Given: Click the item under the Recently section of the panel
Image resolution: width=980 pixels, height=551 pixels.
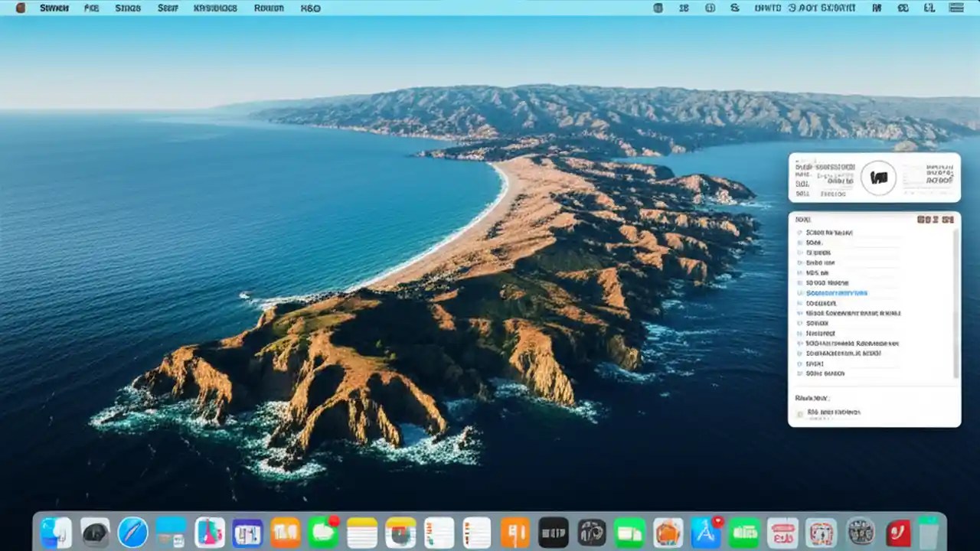Looking at the screenshot, I should point(835,412).
